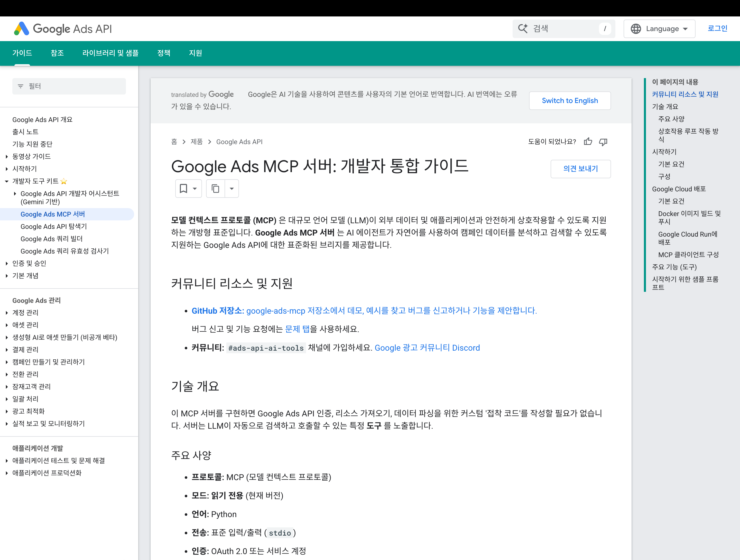Screen dimensions: 740x560
Task: Jump to 상호작용 루프 작동 방식 in contents
Action: (x=688, y=135)
